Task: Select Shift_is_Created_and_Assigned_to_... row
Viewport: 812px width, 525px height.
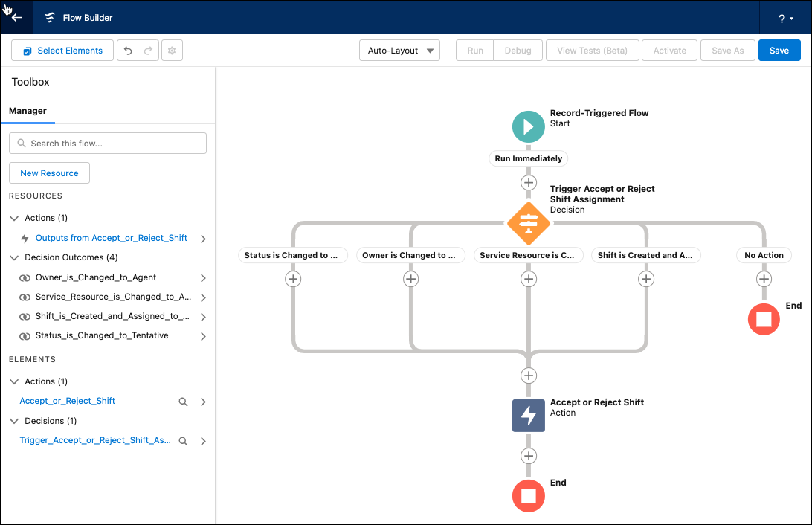Action: click(x=112, y=316)
